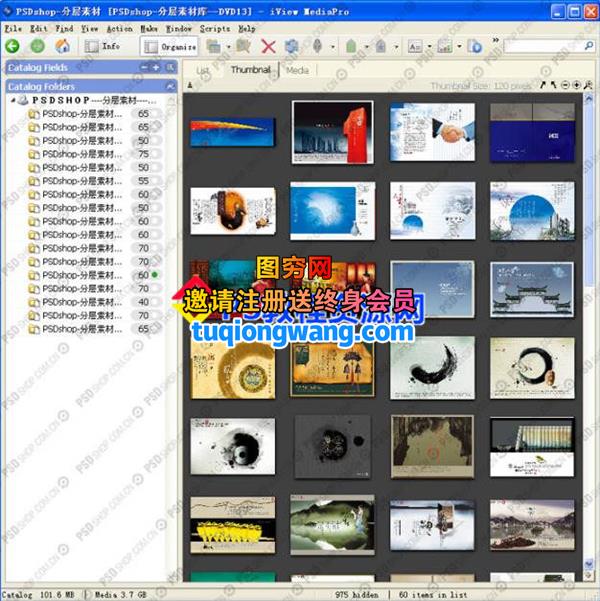Click the green tag toolbar icon
The height and width of the screenshot is (601, 600).
[351, 46]
